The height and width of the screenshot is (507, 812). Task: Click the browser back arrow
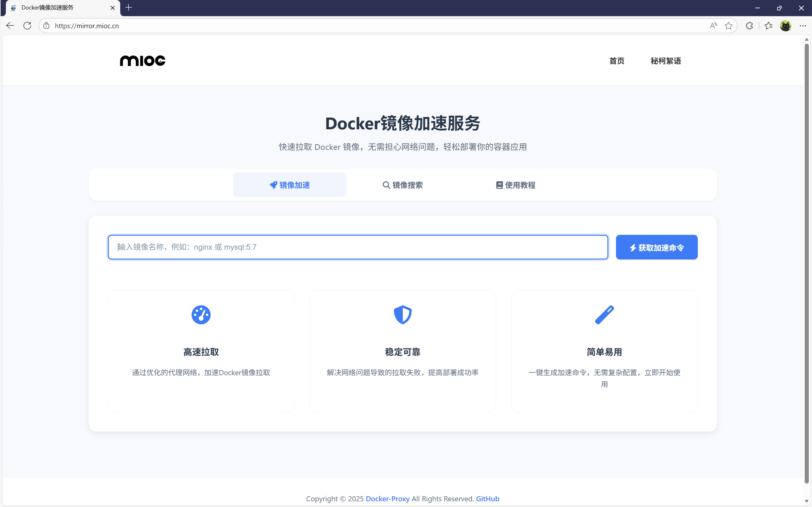10,26
